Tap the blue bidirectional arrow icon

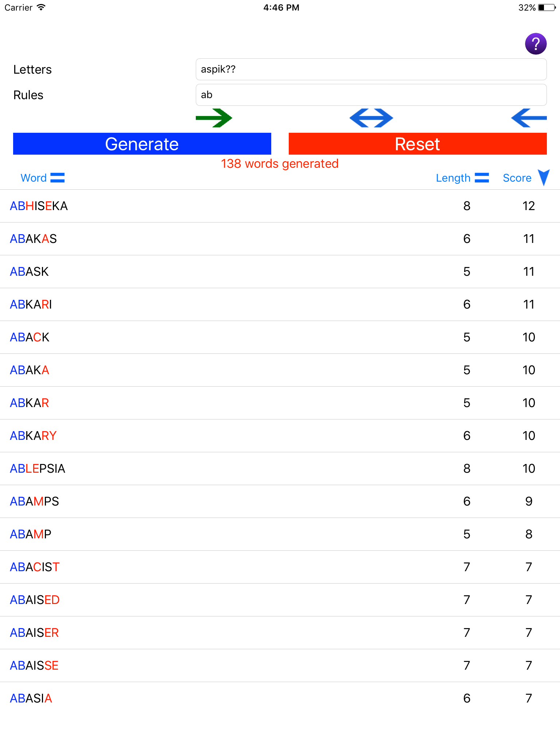(x=371, y=118)
